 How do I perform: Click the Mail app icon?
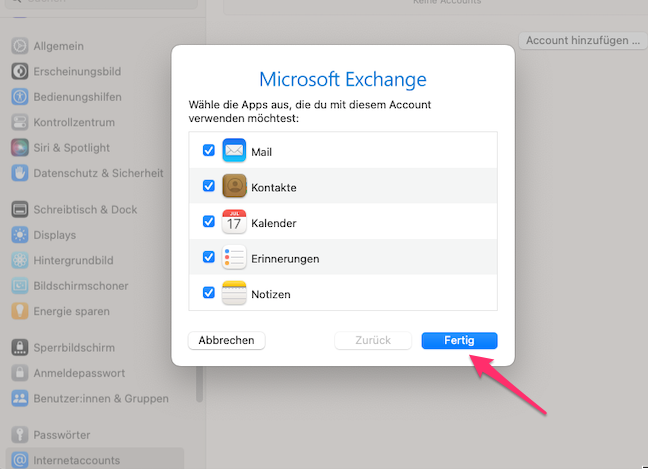tap(234, 151)
